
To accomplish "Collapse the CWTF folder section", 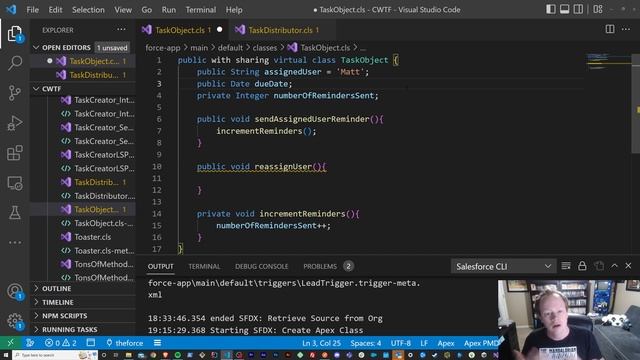I will pyautogui.click(x=83, y=89).
